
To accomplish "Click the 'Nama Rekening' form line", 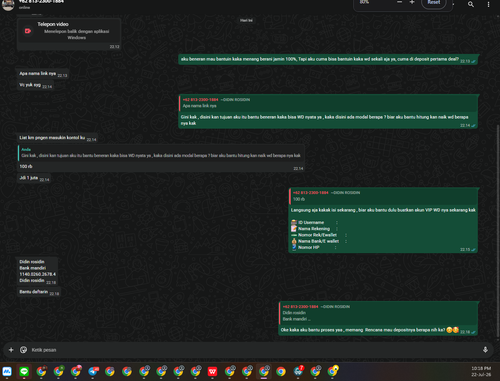I will click(x=315, y=229).
